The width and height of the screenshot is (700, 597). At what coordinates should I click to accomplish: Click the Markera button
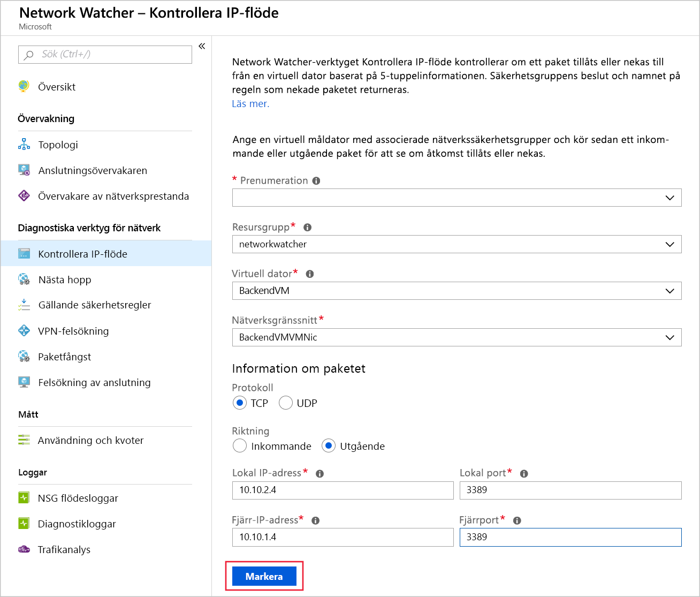click(x=264, y=576)
